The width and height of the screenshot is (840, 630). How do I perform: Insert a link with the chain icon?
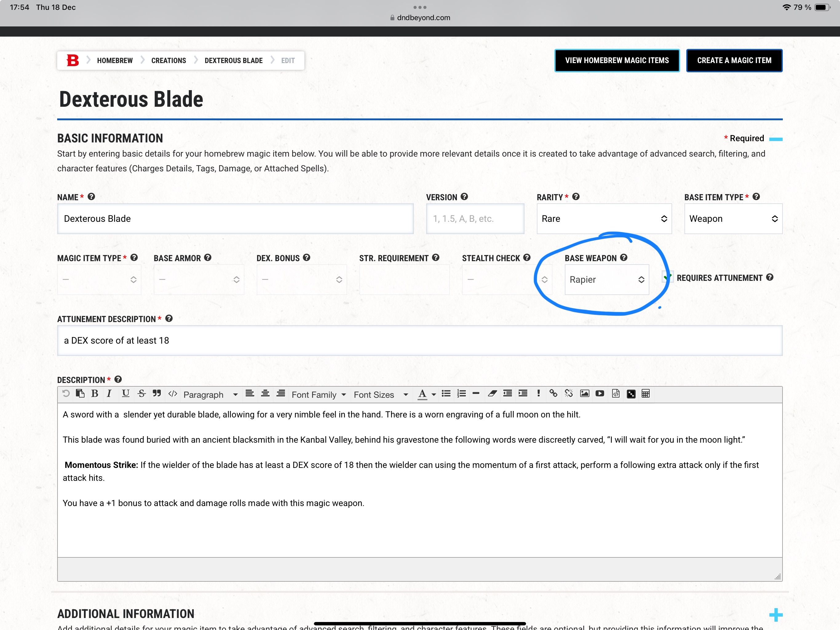tap(553, 394)
